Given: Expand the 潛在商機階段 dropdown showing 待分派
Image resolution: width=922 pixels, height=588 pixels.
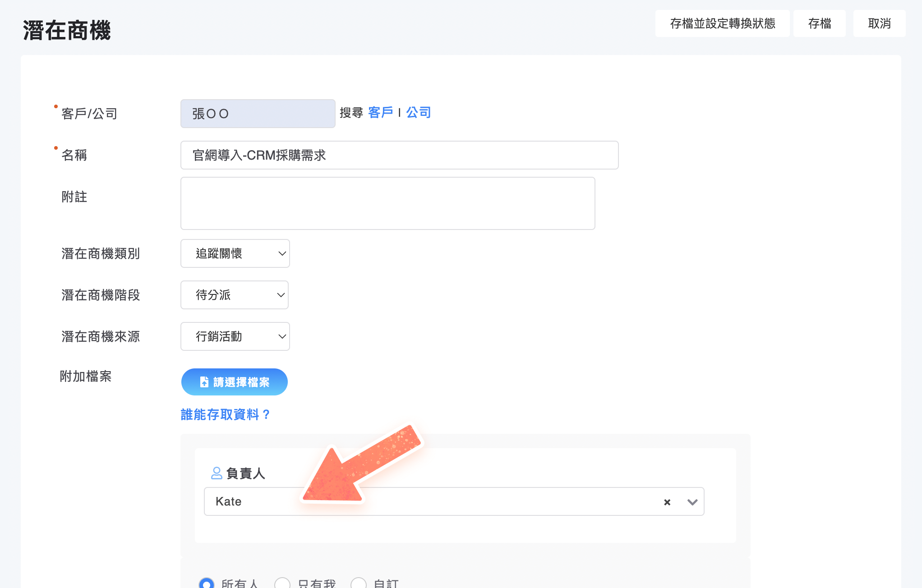Looking at the screenshot, I should [235, 295].
